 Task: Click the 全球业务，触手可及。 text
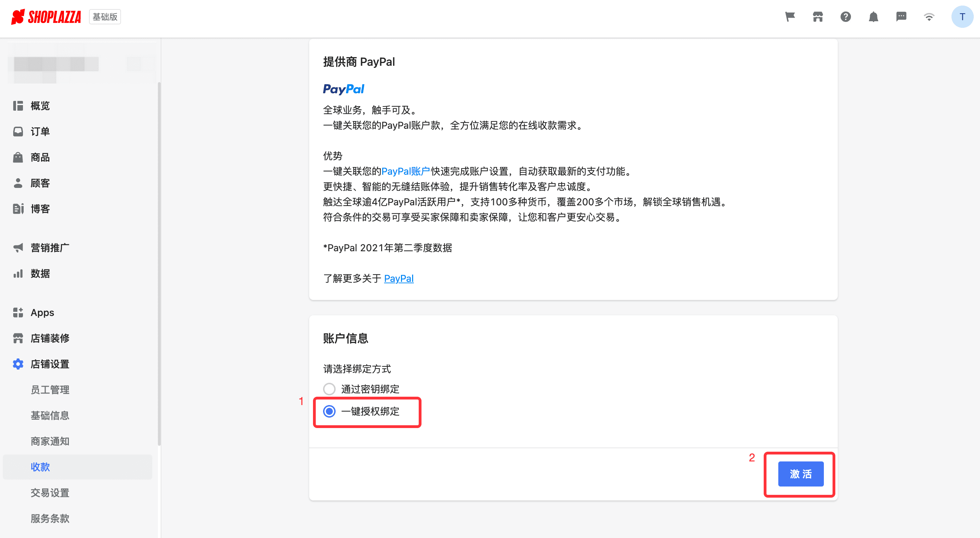[371, 110]
